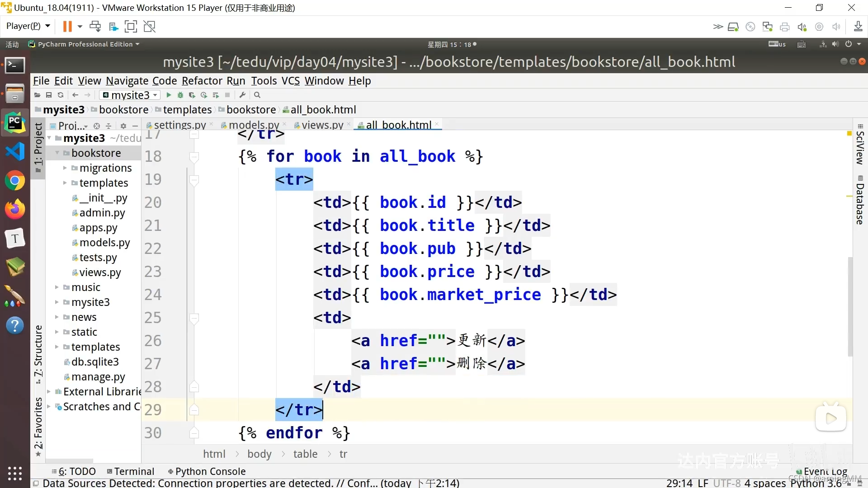
Task: Click the Save All icon
Action: pos(49,95)
